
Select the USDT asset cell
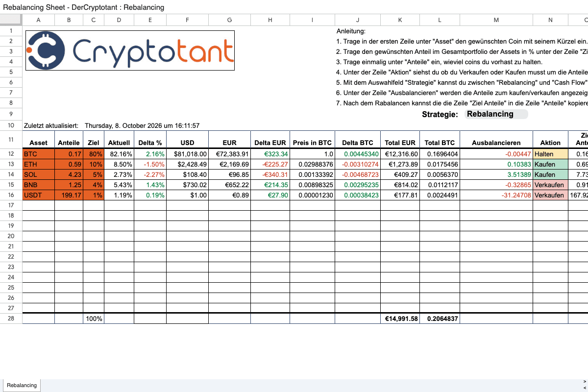click(x=39, y=195)
